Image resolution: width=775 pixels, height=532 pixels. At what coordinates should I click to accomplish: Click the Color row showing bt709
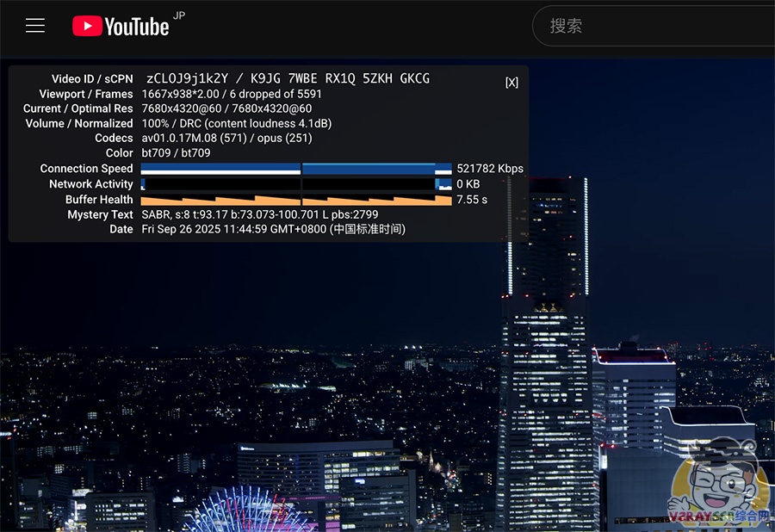point(172,153)
